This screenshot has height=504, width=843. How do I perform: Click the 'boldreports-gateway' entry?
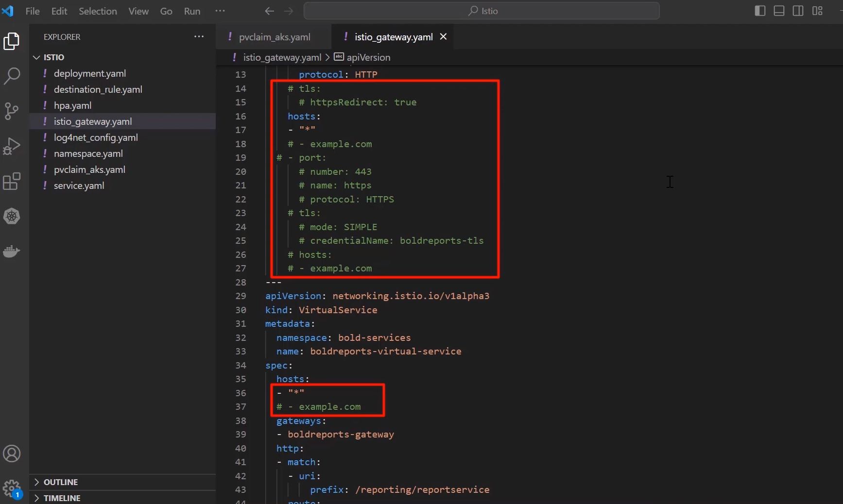tap(341, 435)
